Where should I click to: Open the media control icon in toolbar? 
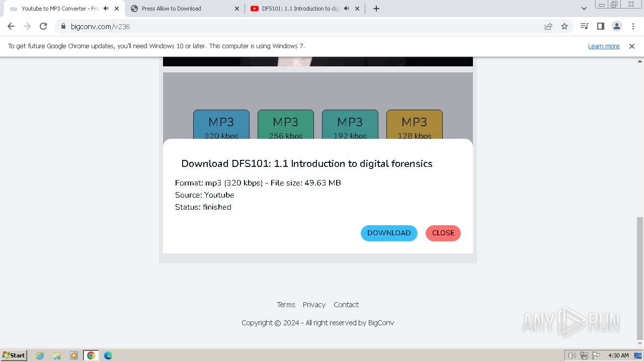coord(584,26)
